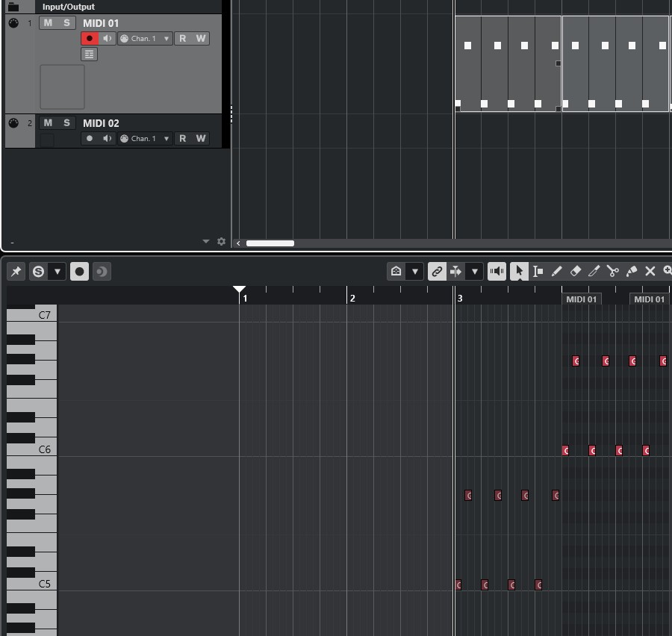This screenshot has height=636, width=672.
Task: Toggle monitor on MIDI 01 track
Action: [x=107, y=39]
